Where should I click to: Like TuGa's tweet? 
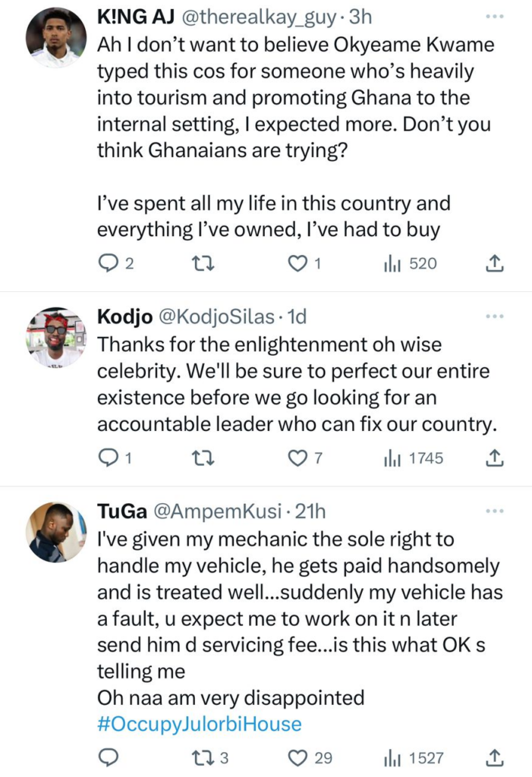302,757
